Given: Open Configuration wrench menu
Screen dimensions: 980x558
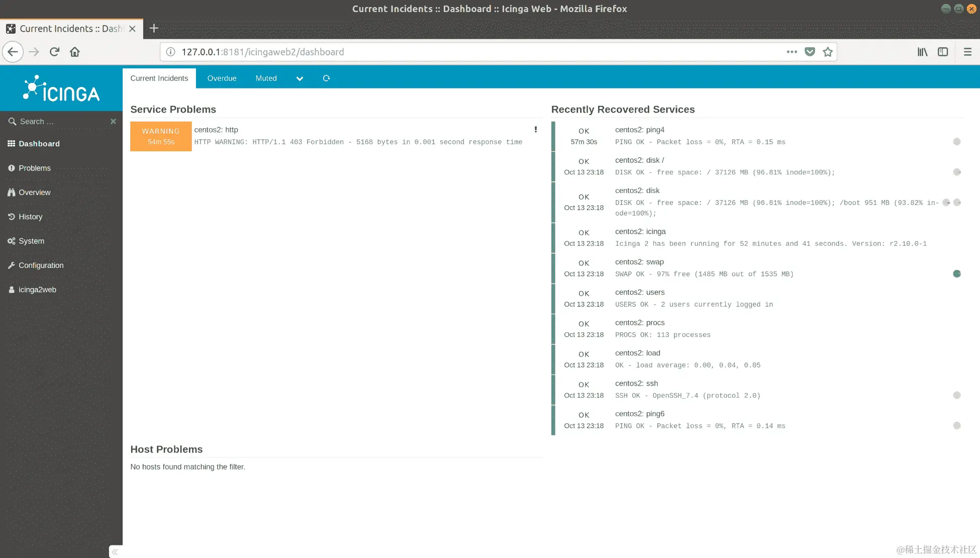Looking at the screenshot, I should [x=41, y=265].
